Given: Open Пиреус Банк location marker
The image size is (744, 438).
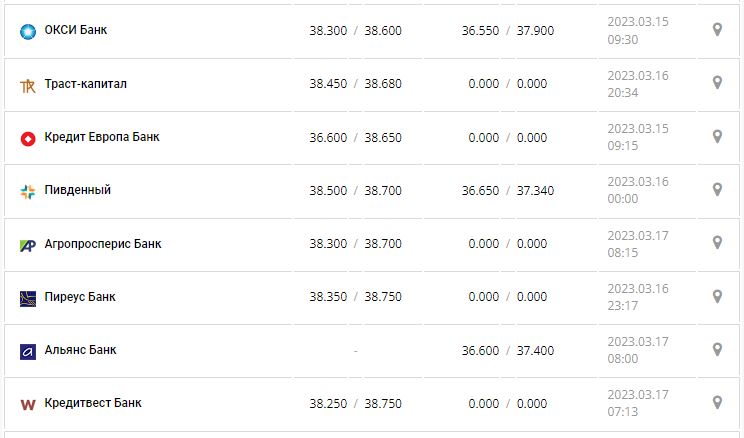Looking at the screenshot, I should (717, 296).
